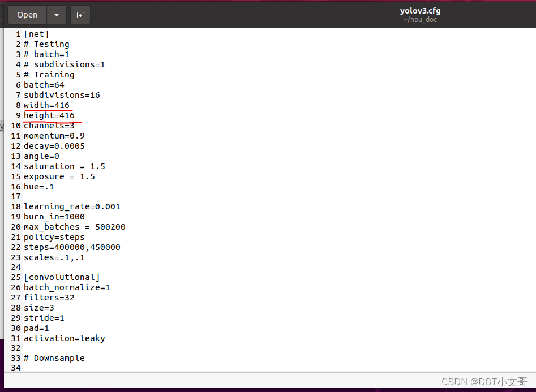Click the size=3 line
Screen dimensions: 536x392
38,308
